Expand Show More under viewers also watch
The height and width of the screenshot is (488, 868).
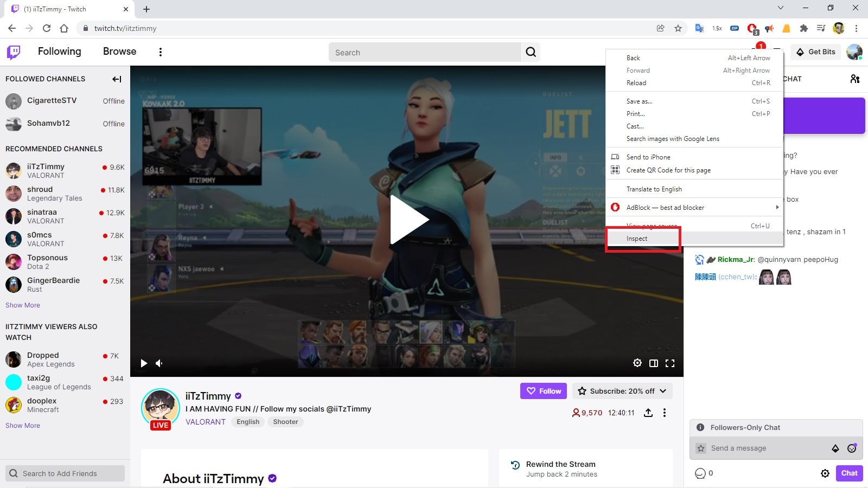pyautogui.click(x=23, y=426)
